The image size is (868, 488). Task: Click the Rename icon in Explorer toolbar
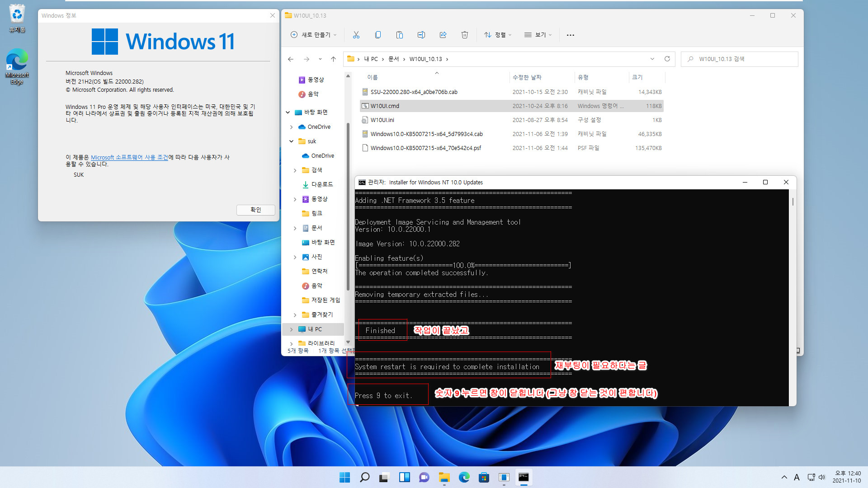tap(421, 35)
